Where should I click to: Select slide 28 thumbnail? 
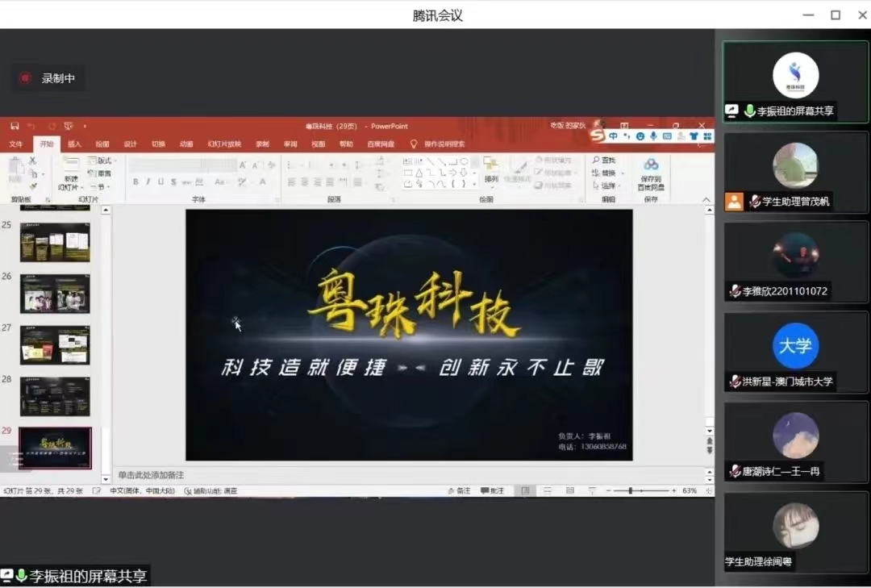click(55, 396)
